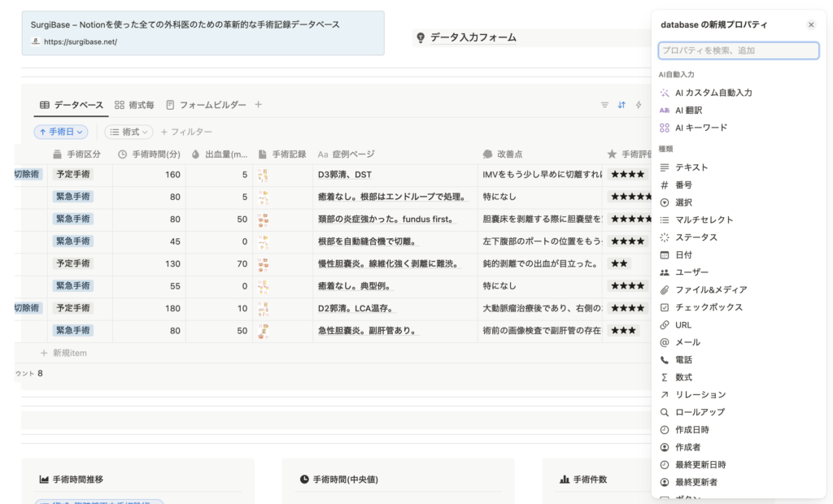Open the thumbnail in the 急性胆嚢炎 row

point(263,331)
